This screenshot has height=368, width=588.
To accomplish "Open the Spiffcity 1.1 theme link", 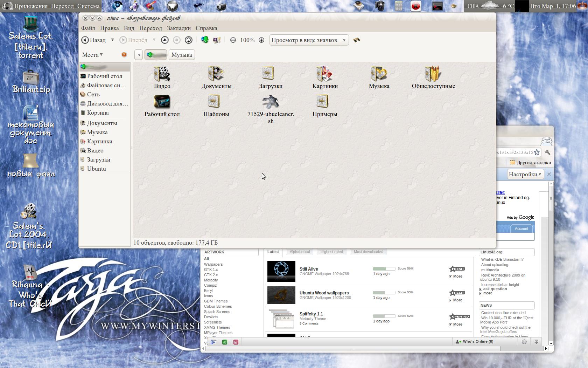I will (311, 314).
